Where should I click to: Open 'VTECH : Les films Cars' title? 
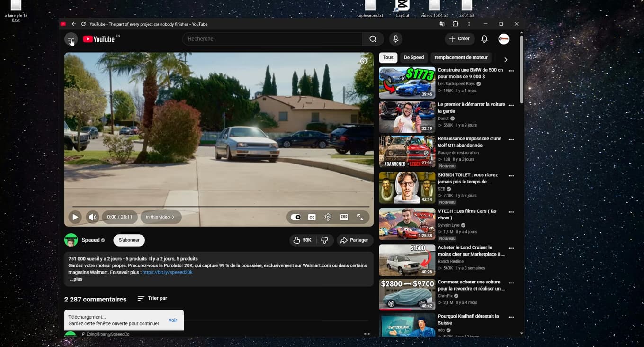pyautogui.click(x=468, y=214)
